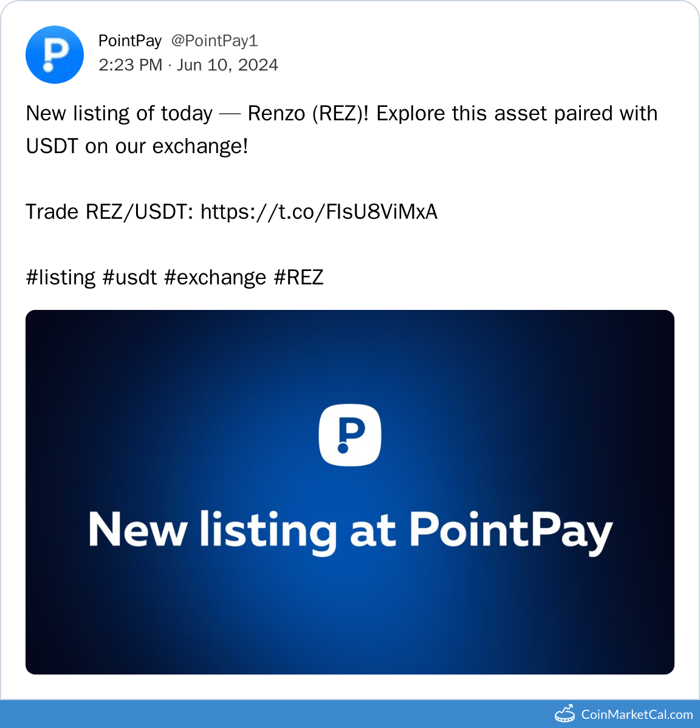The height and width of the screenshot is (728, 700).
Task: Click the PointPay profile avatar
Action: pos(55,55)
